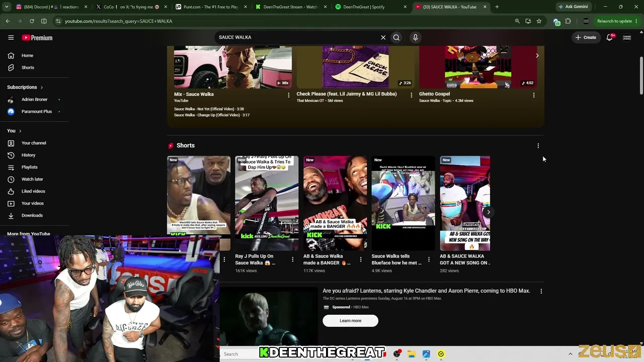The width and height of the screenshot is (644, 362).
Task: Click the History clock icon
Action: (x=11, y=155)
